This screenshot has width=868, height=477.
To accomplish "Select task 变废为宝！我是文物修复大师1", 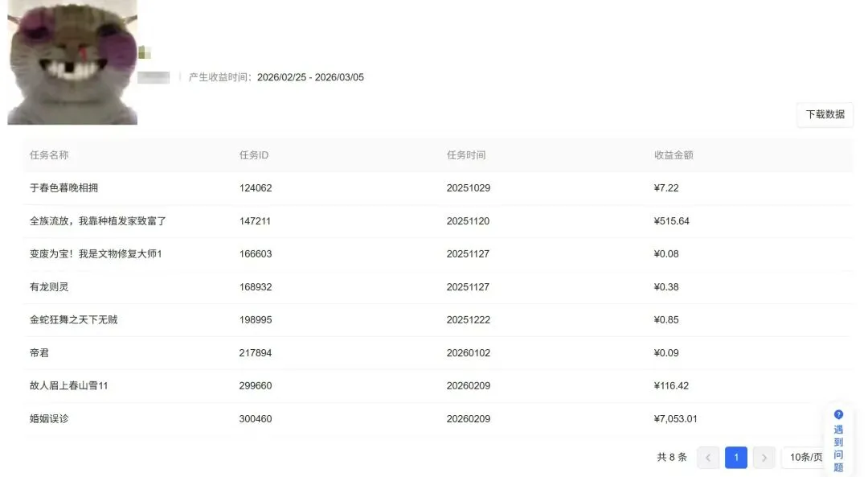I will 96,253.
